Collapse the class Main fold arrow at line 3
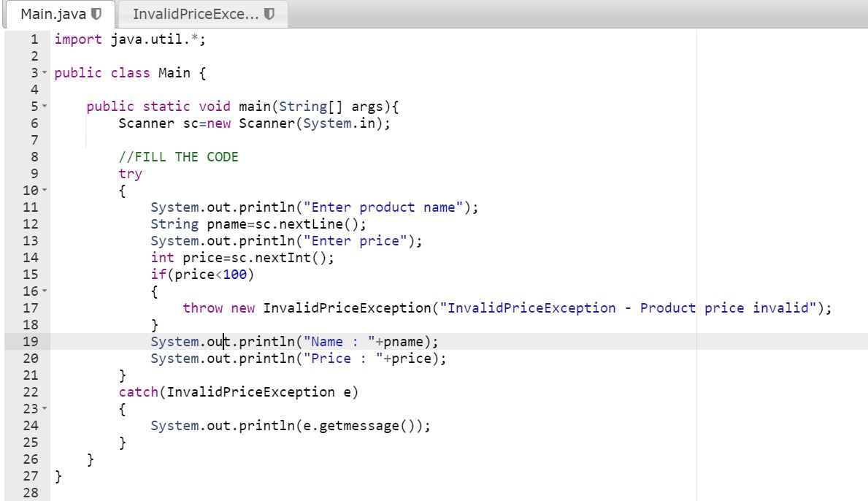 tap(45, 73)
